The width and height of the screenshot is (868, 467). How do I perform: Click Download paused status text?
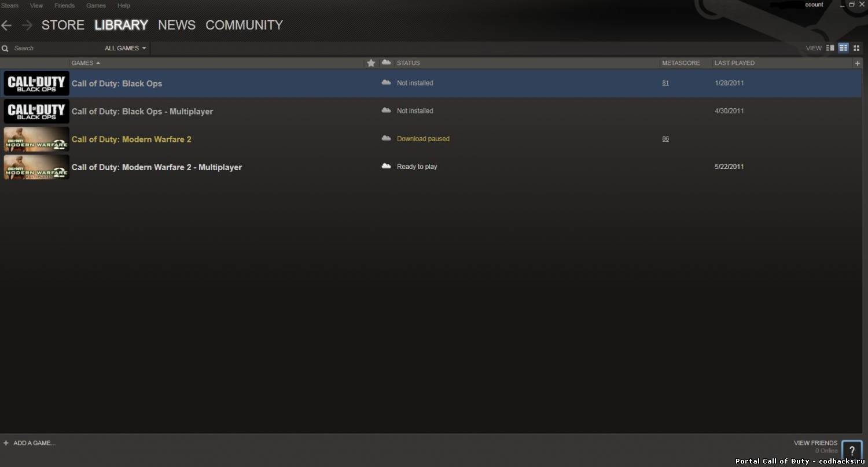[423, 139]
